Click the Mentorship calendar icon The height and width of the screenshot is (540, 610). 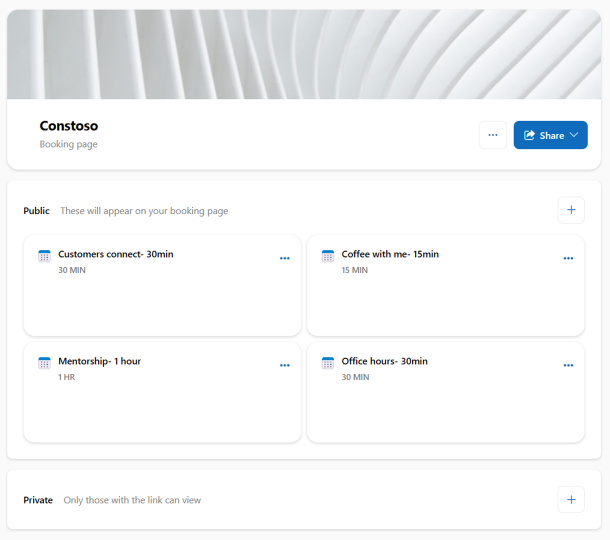tap(44, 363)
